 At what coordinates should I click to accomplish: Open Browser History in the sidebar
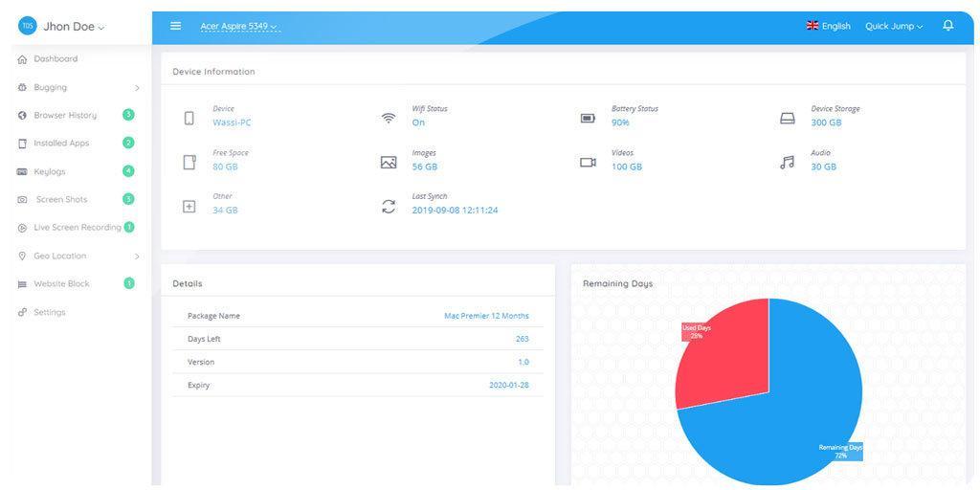click(65, 116)
